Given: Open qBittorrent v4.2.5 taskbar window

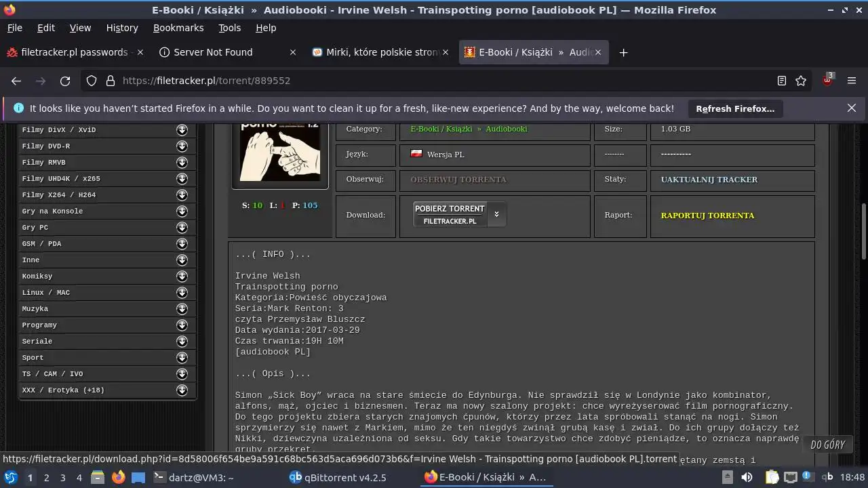Looking at the screenshot, I should 338,477.
